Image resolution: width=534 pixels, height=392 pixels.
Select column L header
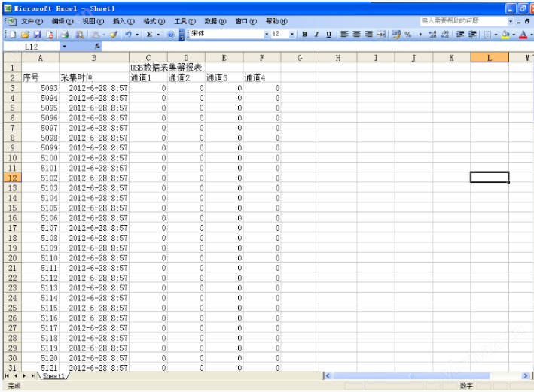[490, 58]
